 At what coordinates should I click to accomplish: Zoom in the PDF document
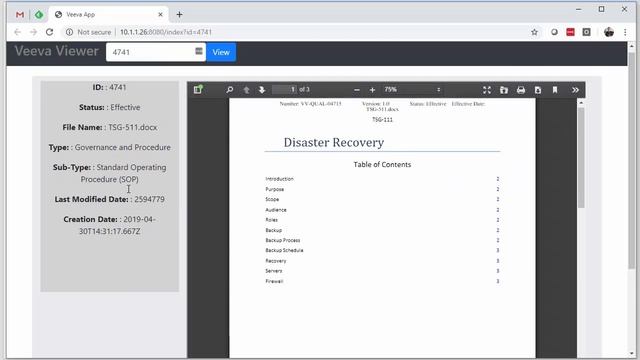click(372, 90)
